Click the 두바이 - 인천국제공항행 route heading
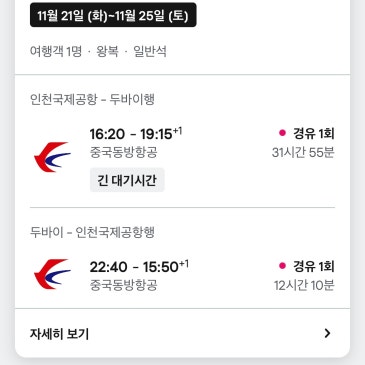Viewport: 365px width, 365px height. pos(92,232)
